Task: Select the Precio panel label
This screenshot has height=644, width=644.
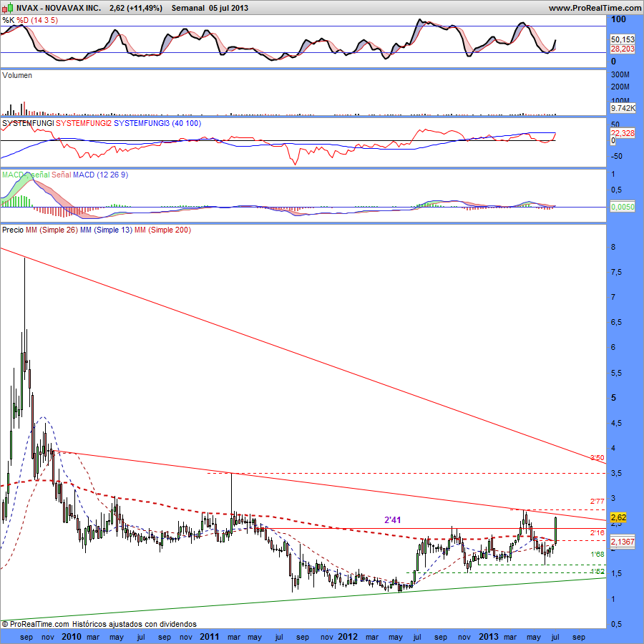Action: pyautogui.click(x=13, y=230)
